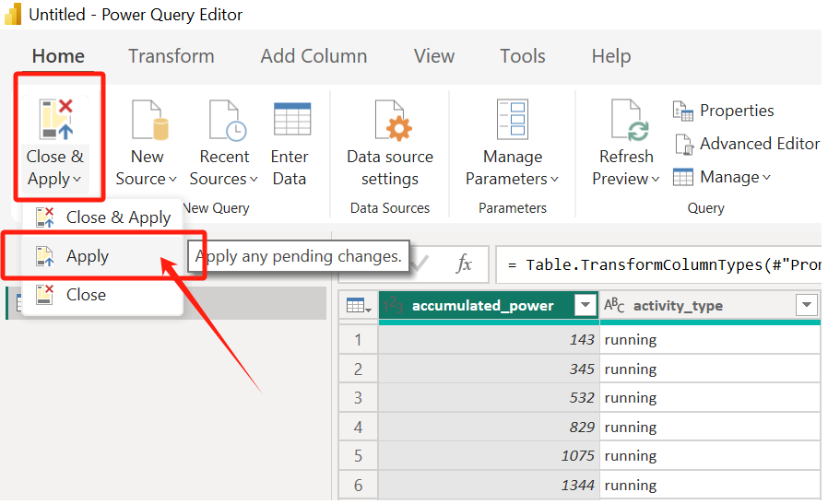Expand the Close & Apply dropdown arrow
This screenshot has width=828, height=504.
[x=77, y=180]
